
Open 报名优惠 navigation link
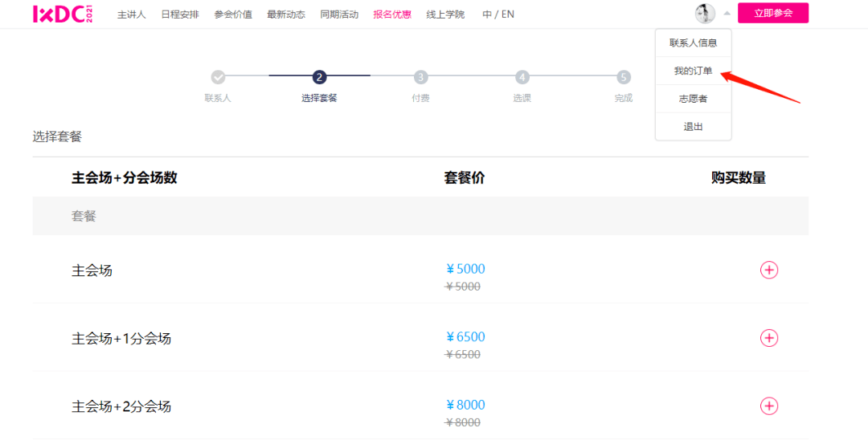[392, 14]
